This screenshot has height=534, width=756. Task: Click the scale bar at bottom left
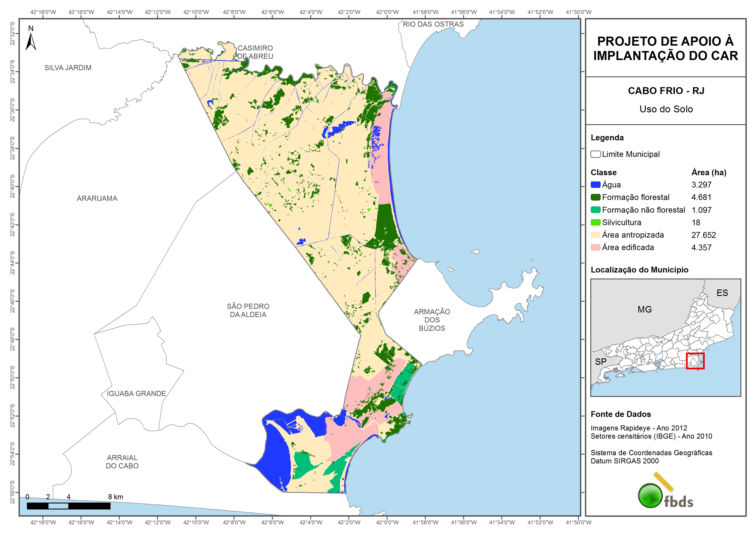(69, 506)
